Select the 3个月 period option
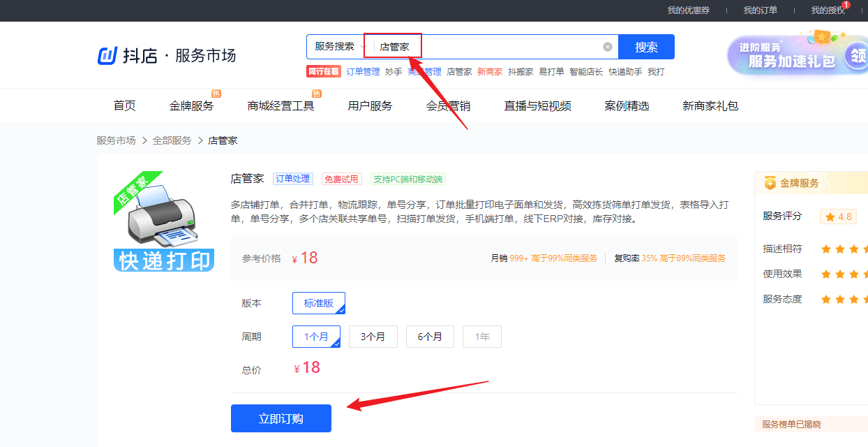 click(373, 337)
